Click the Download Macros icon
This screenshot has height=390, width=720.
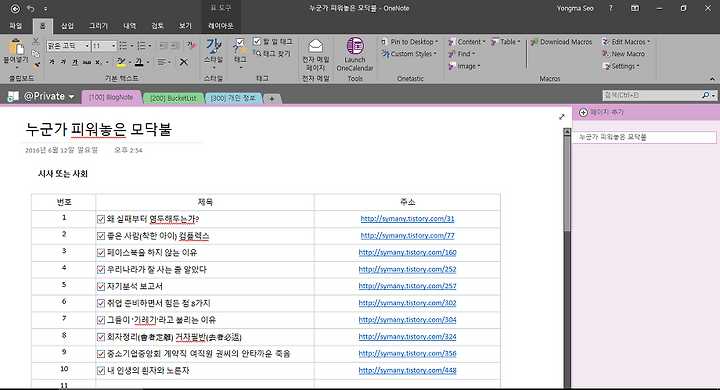pos(534,42)
